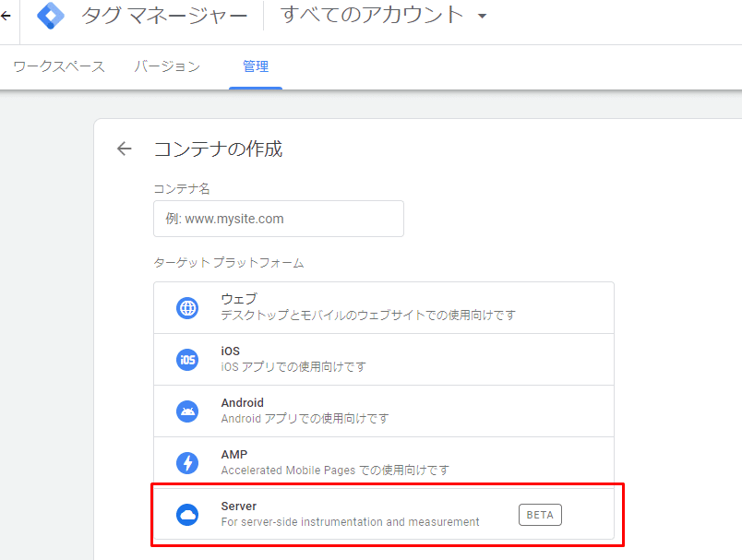
Task: Click the back arrow beside コンテナの作成
Action: (124, 149)
